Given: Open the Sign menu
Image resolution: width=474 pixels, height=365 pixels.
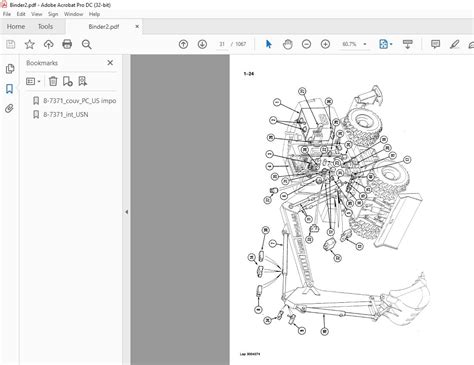Looking at the screenshot, I should [53, 14].
